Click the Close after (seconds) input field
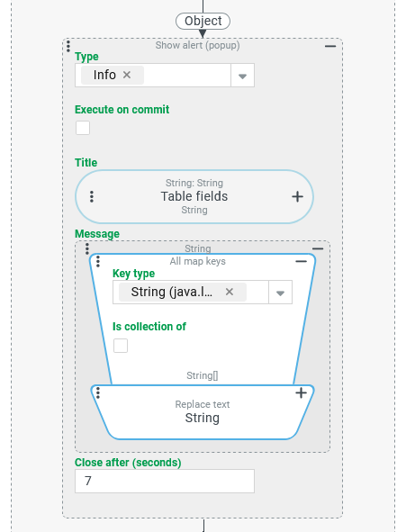 click(165, 481)
